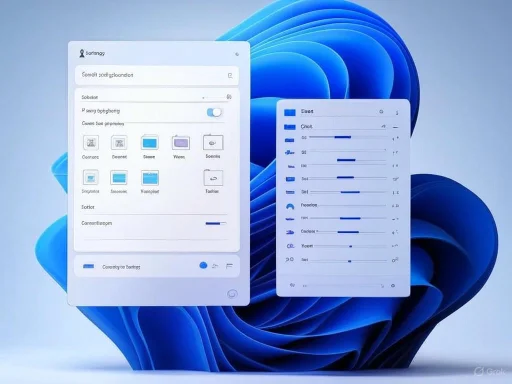Select the outlined folder tile with return arrow
Image resolution: width=512 pixels, height=384 pixels.
(213, 177)
